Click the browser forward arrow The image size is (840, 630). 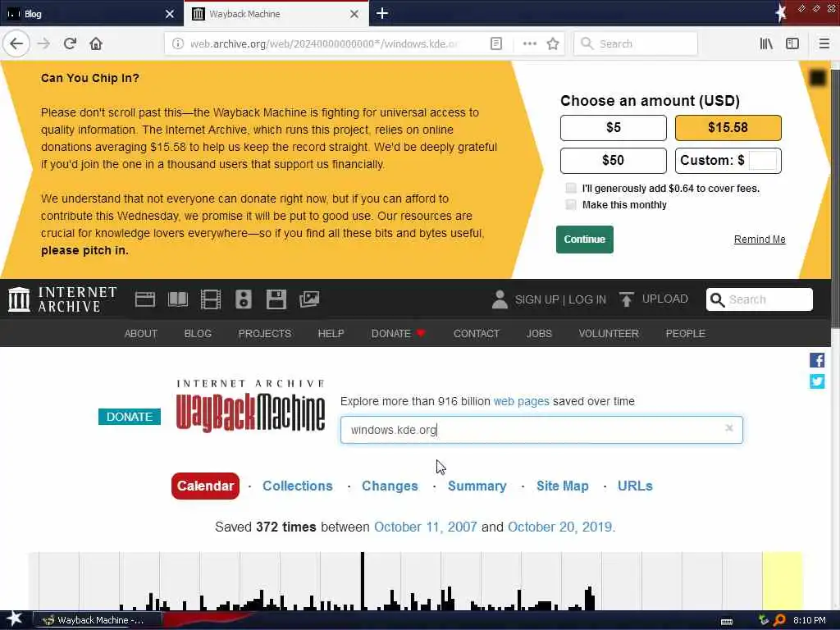tap(44, 43)
